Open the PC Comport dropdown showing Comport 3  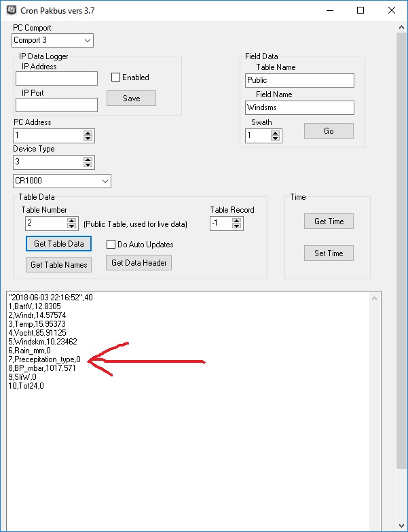click(x=52, y=40)
